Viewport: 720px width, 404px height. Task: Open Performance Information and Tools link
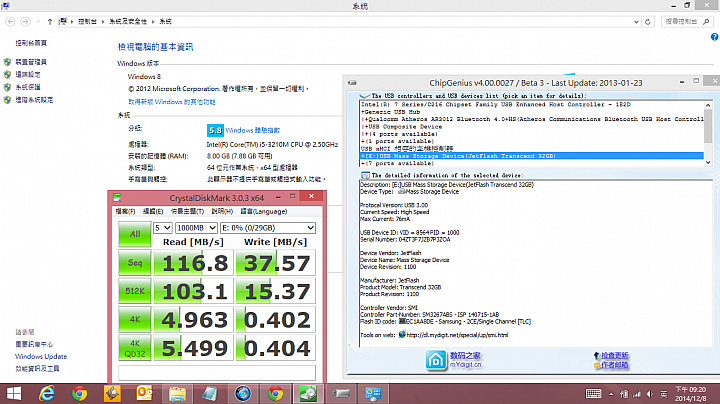pyautogui.click(x=37, y=369)
